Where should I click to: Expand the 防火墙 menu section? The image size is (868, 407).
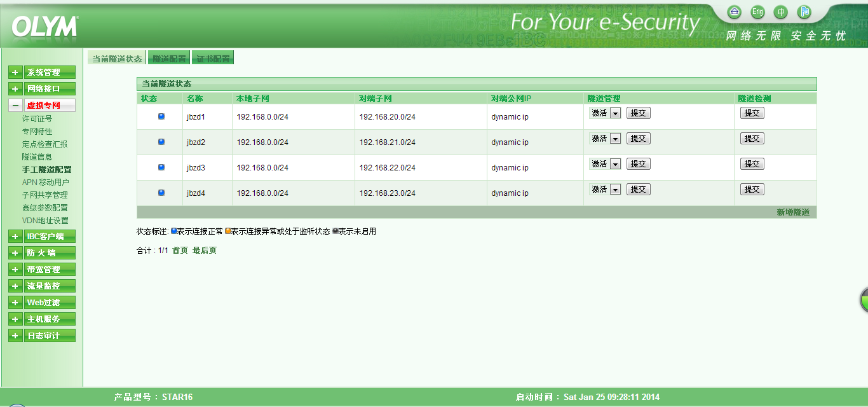(15, 253)
